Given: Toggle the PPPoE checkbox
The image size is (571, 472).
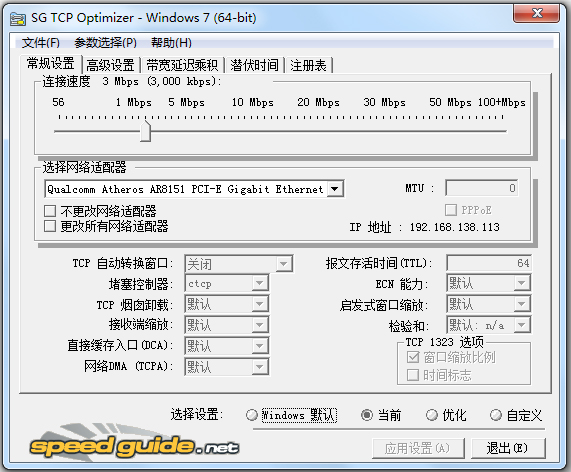Looking at the screenshot, I should (450, 210).
